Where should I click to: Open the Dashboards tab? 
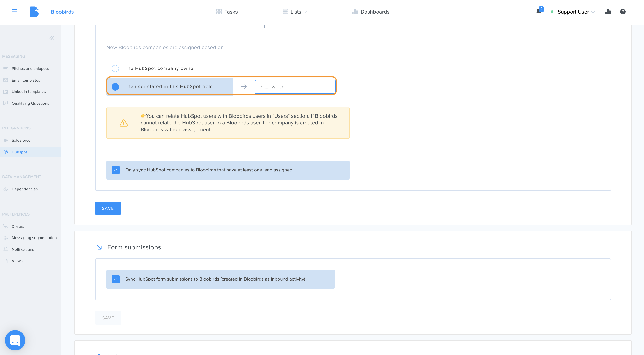pos(371,12)
